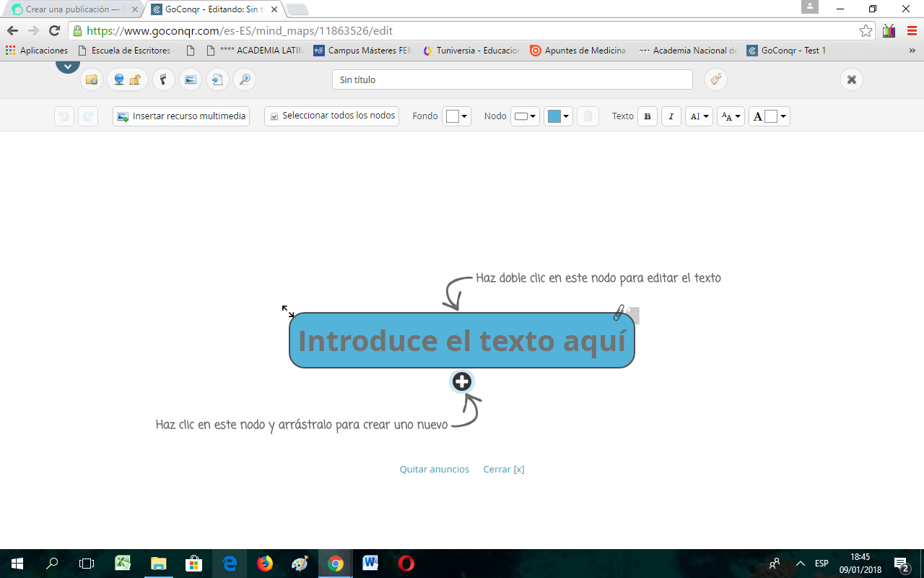
Task: Open the folder settings icon in the GoConqr toolbar
Action: (x=92, y=79)
